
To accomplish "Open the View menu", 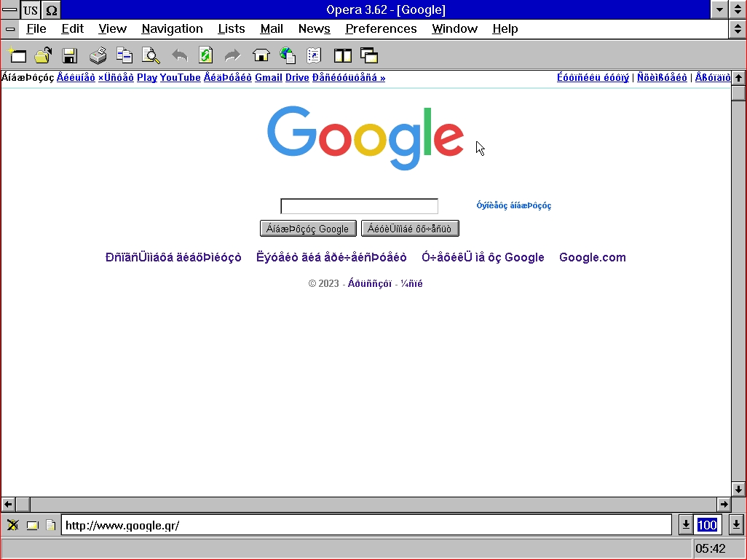I will point(112,29).
